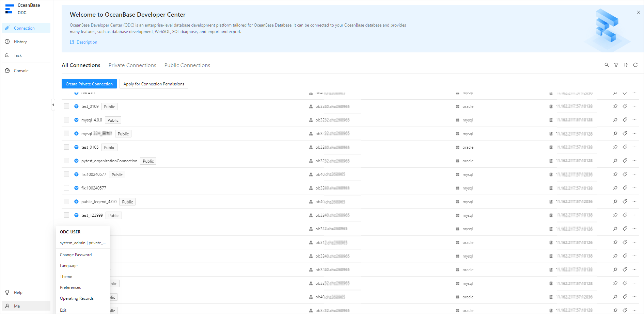Click the Create Private Connection button
The width and height of the screenshot is (644, 314).
89,84
